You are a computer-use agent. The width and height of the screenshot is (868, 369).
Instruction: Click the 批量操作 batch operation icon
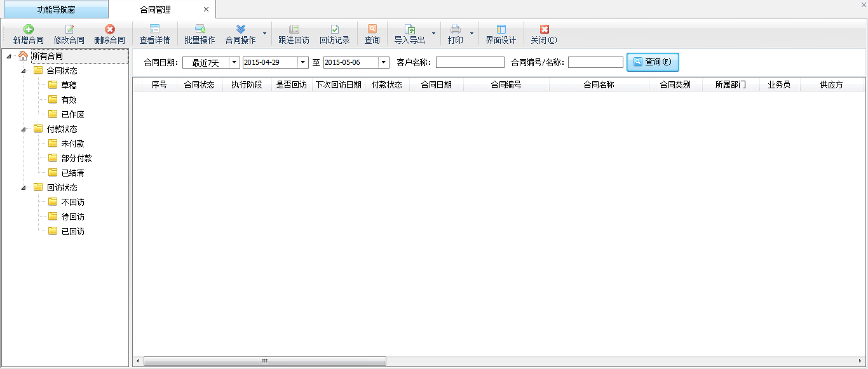pos(200,29)
